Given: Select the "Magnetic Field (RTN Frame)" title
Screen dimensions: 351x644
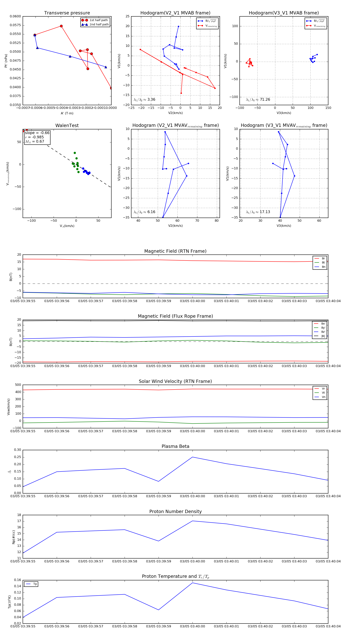Looking at the screenshot, I should click(x=175, y=251).
